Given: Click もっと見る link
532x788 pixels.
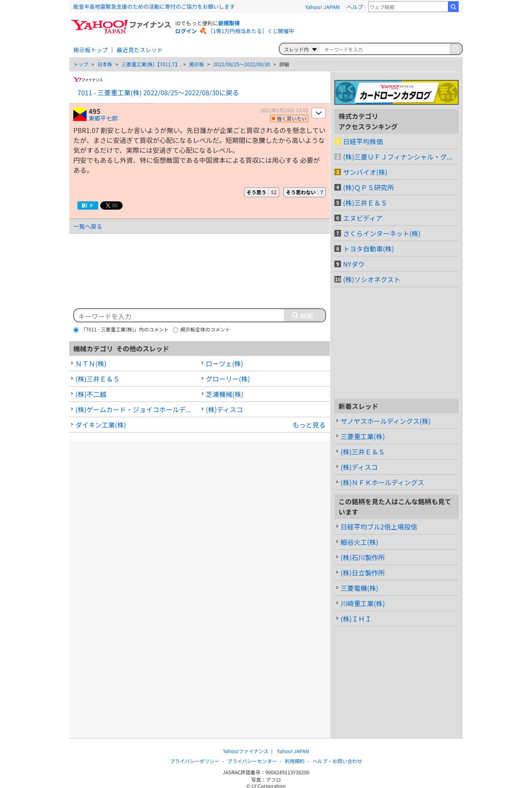Looking at the screenshot, I should [x=309, y=425].
